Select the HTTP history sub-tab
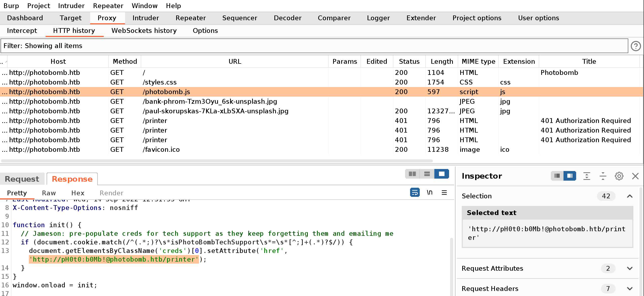Image resolution: width=644 pixels, height=296 pixels. (74, 31)
